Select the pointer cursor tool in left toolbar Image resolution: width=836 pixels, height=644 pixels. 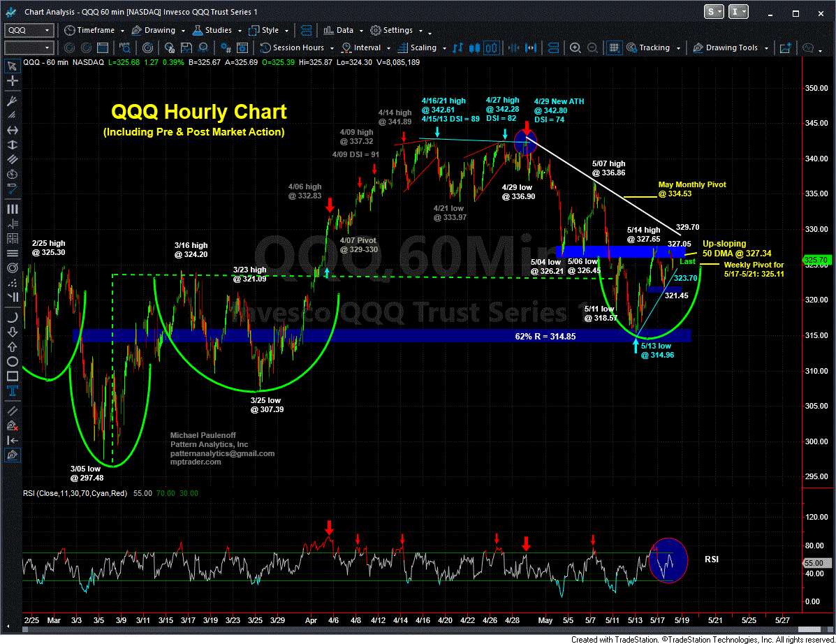coord(12,66)
